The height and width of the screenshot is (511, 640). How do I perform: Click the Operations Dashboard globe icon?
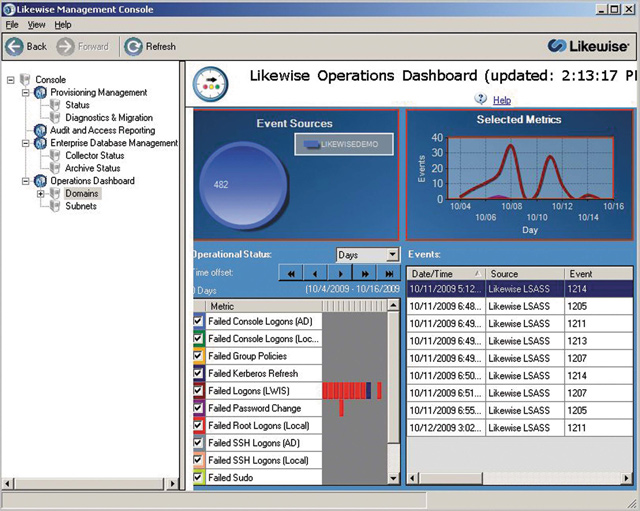pyautogui.click(x=40, y=181)
